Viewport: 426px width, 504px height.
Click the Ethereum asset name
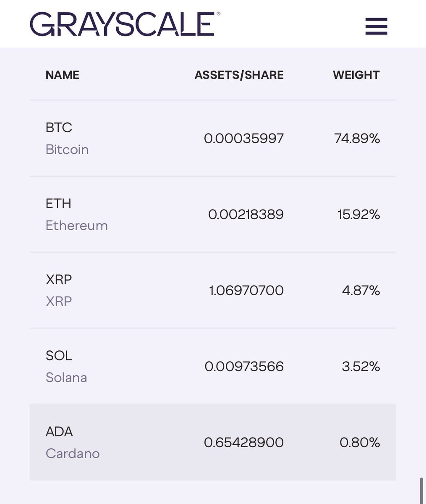[x=76, y=226]
